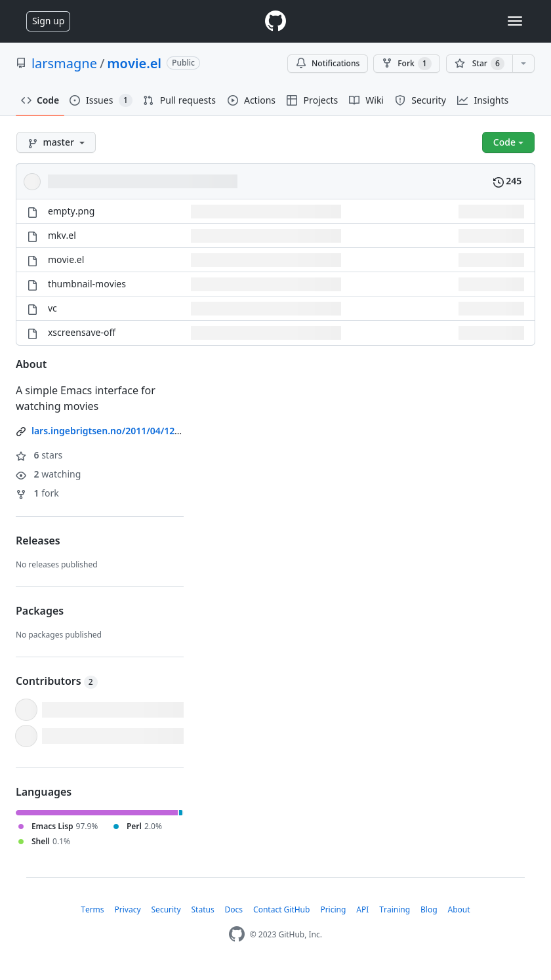The width and height of the screenshot is (551, 980).
Task: Open the hamburger navigation menu
Action: click(515, 21)
